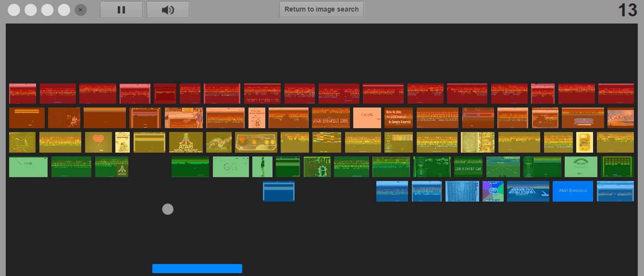This screenshot has width=644, height=276.
Task: Click the game controller brick in yellow row
Action: click(256, 143)
